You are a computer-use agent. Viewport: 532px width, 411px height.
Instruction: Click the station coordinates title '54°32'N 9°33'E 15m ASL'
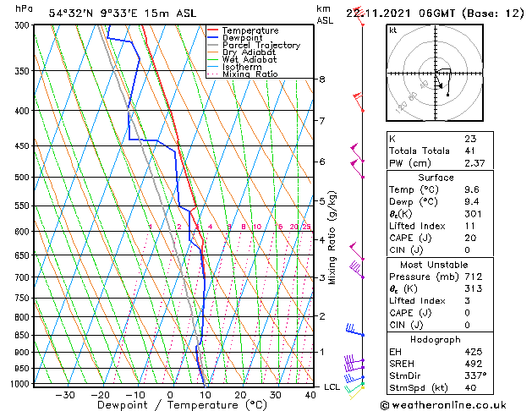123,14
